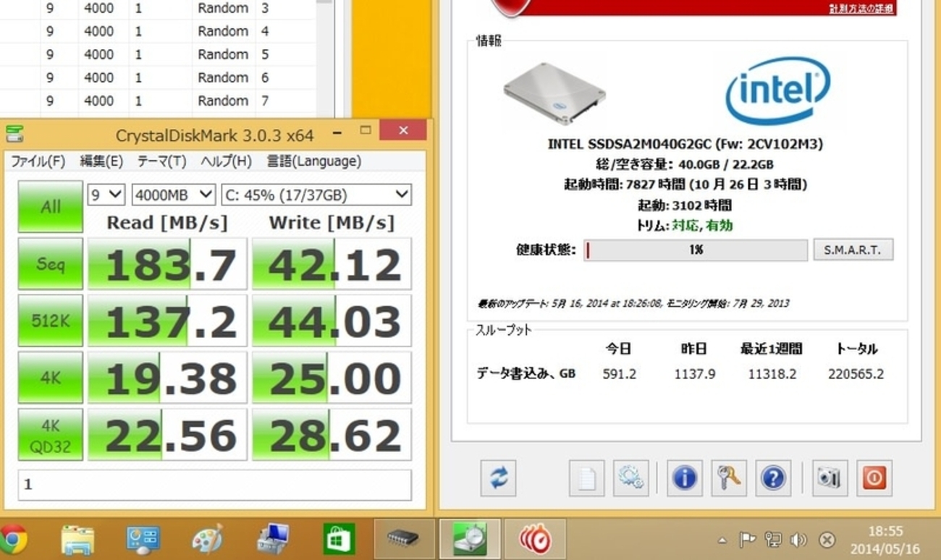Click the 4K QD32 read value 22.56
This screenshot has height=560, width=941.
[x=167, y=434]
